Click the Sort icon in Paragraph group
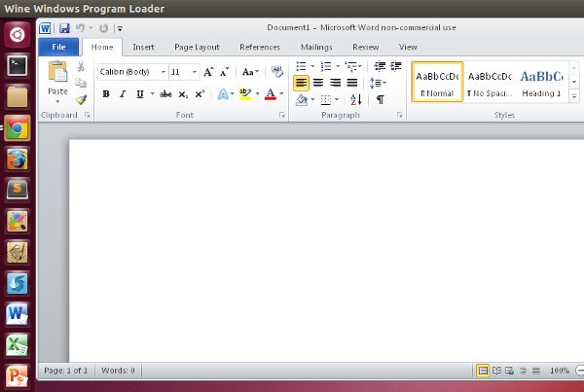 356,99
